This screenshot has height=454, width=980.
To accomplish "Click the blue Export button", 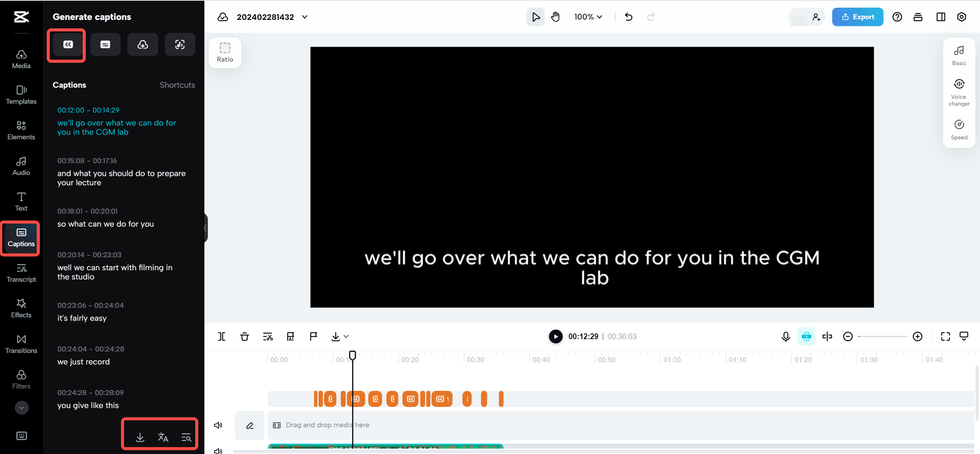I will [x=857, y=17].
